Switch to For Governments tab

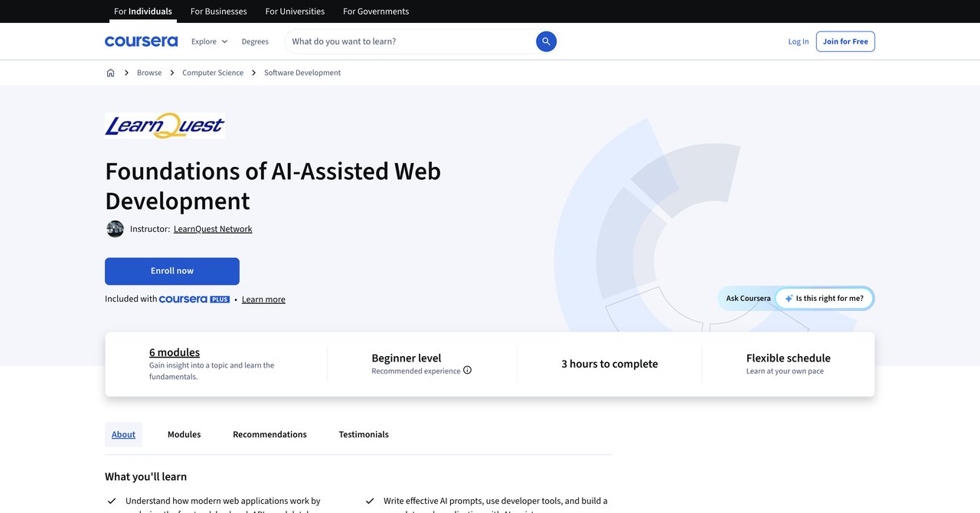point(376,11)
